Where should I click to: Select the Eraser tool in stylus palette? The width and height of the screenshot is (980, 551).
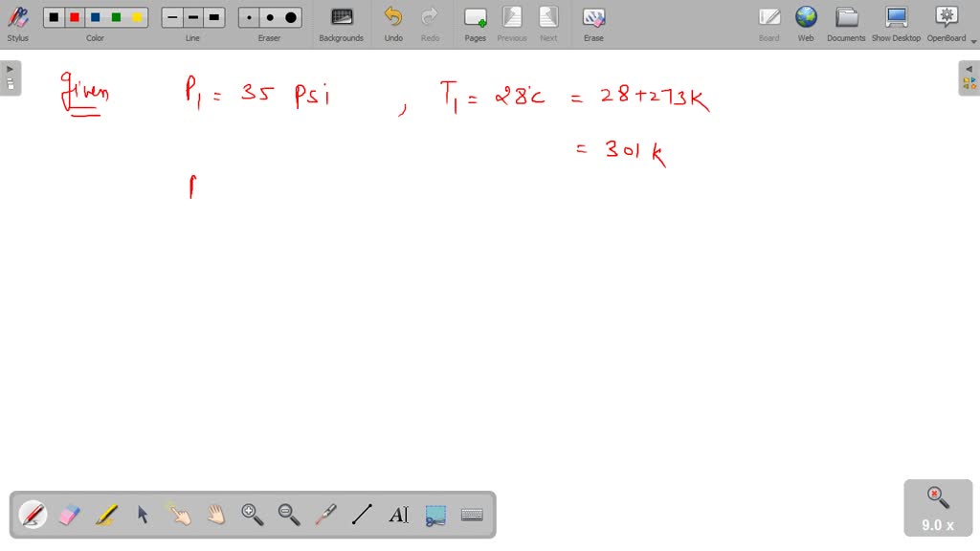point(69,515)
